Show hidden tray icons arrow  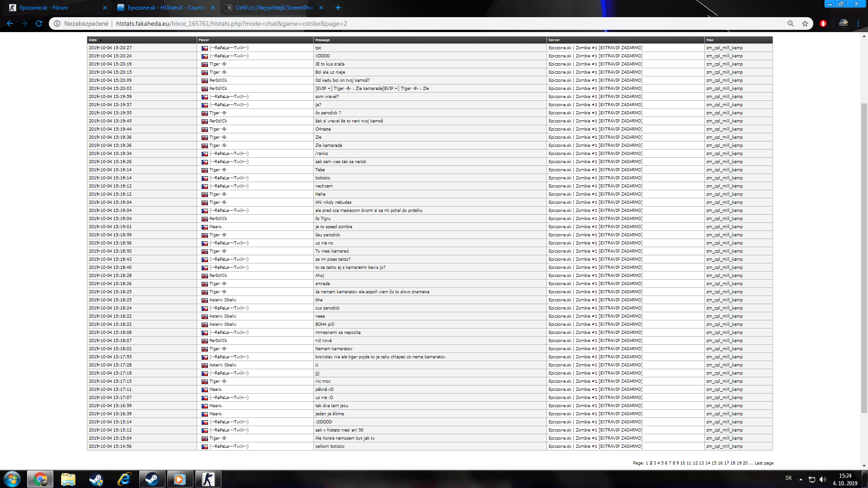pyautogui.click(x=801, y=479)
